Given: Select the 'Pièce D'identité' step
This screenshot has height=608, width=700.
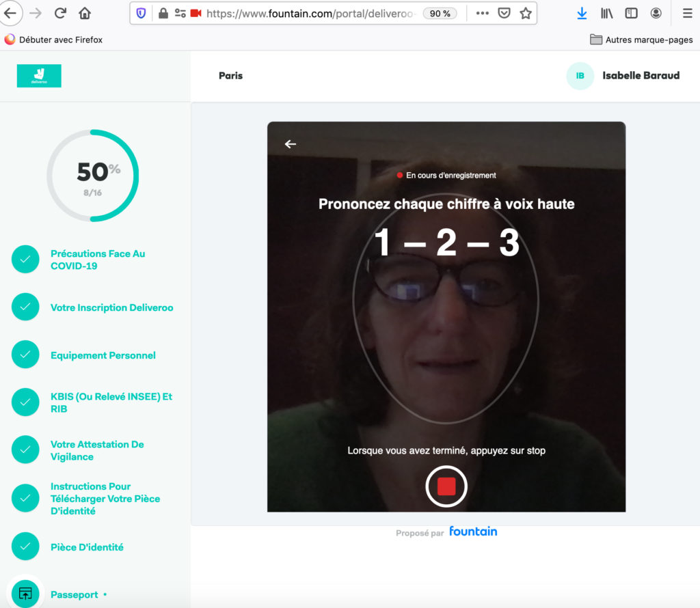Looking at the screenshot, I should pyautogui.click(x=87, y=547).
